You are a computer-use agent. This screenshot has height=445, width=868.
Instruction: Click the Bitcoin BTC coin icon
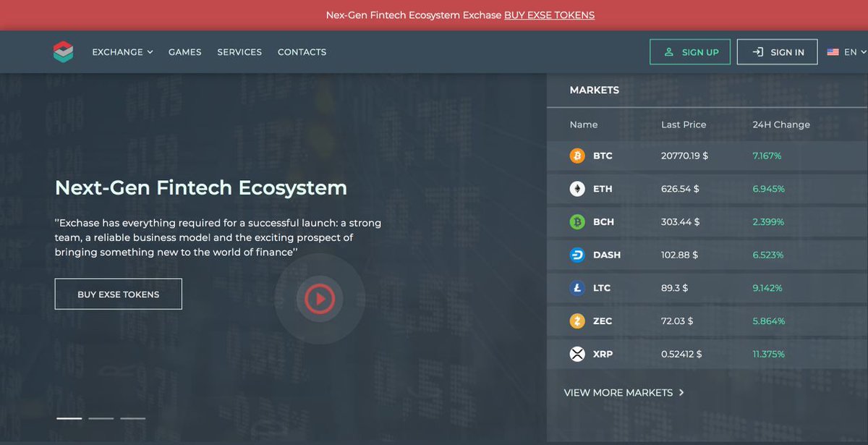(577, 156)
